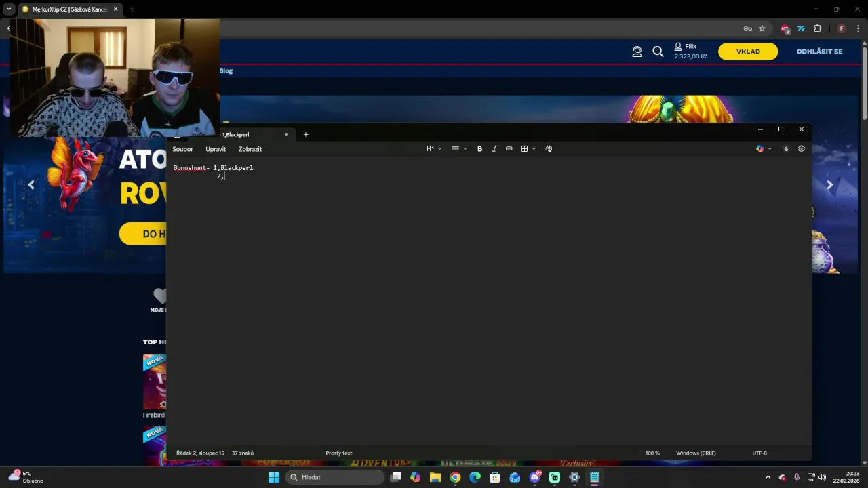Open the Notepad account icon
This screenshot has height=488, width=868.
(787, 148)
